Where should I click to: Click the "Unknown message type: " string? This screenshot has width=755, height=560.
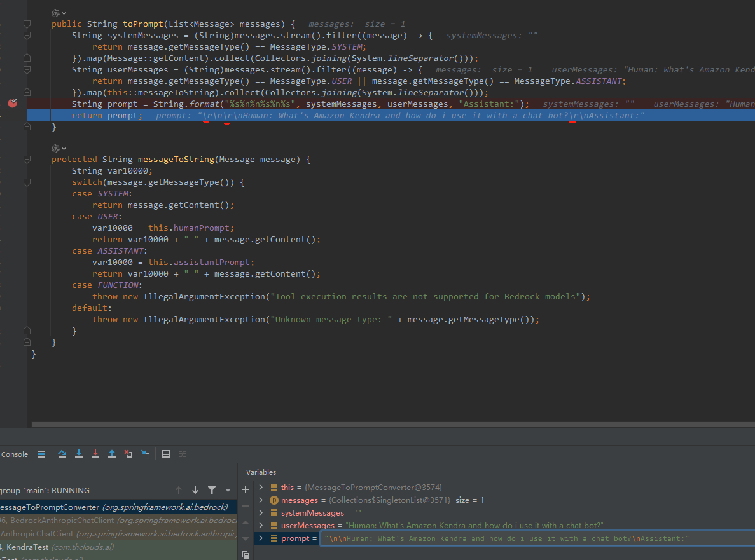click(331, 320)
